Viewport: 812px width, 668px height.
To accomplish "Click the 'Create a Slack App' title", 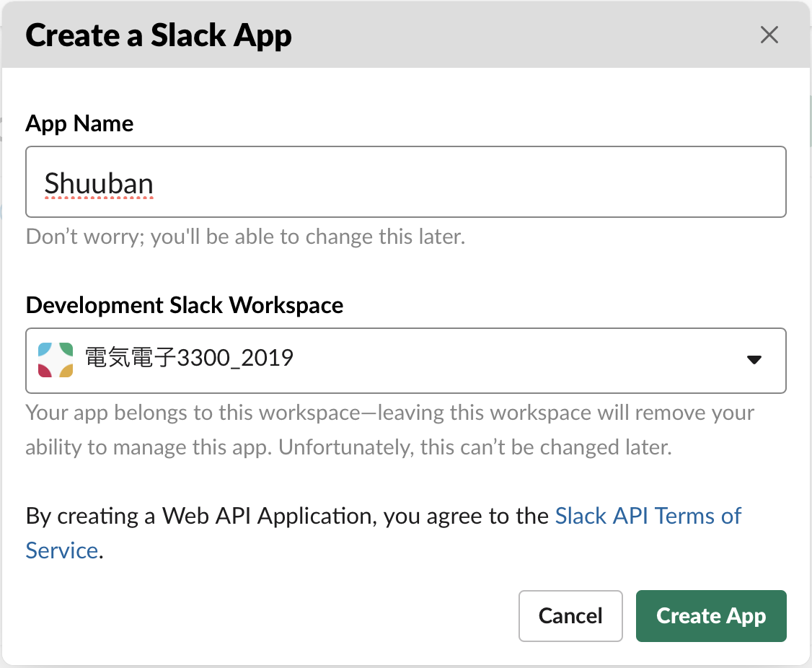I will [x=159, y=35].
